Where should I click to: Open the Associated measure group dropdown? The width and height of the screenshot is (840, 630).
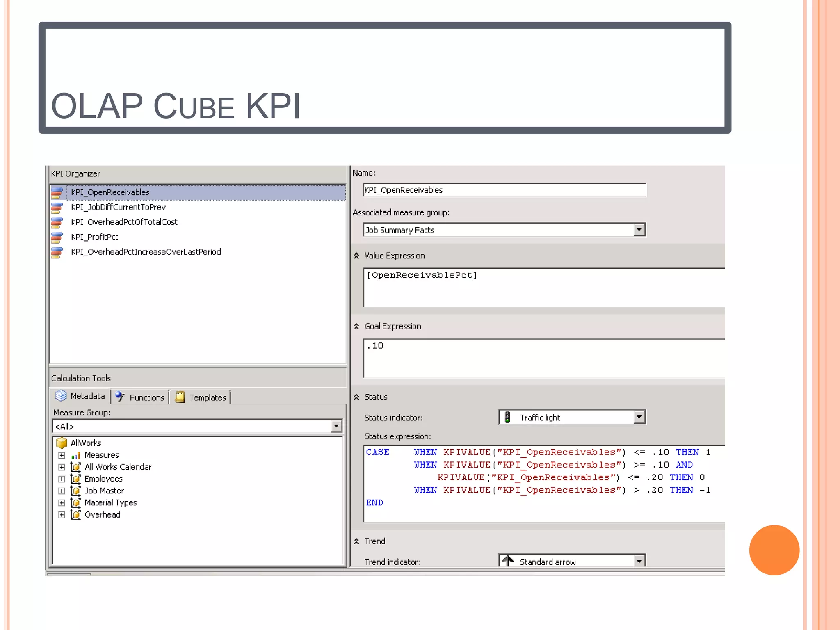pyautogui.click(x=639, y=230)
